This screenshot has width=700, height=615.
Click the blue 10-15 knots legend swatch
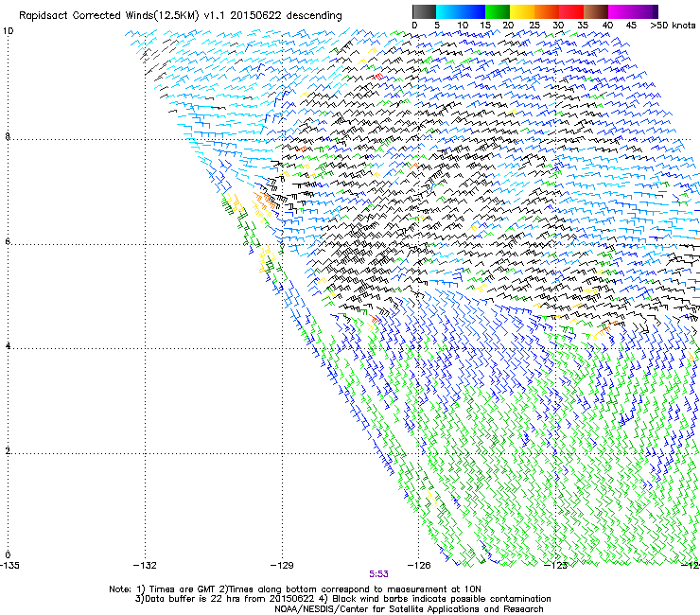click(473, 11)
